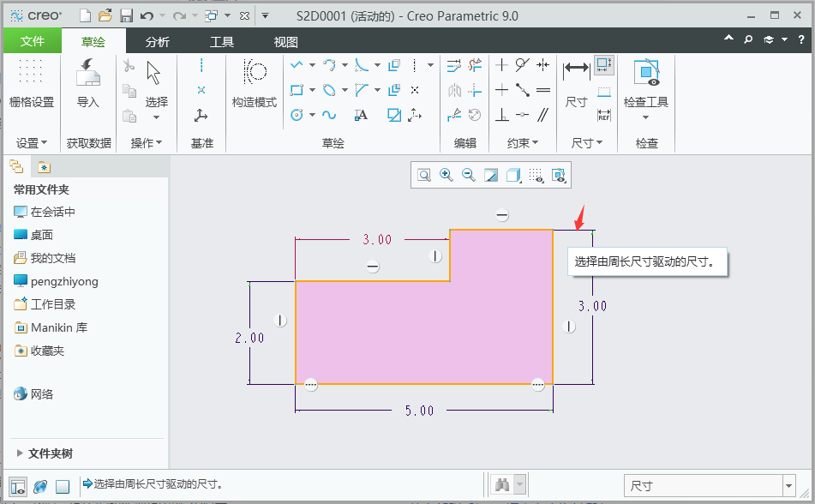Click the Refit zoom icon in graphics toolbar

pos(424,176)
